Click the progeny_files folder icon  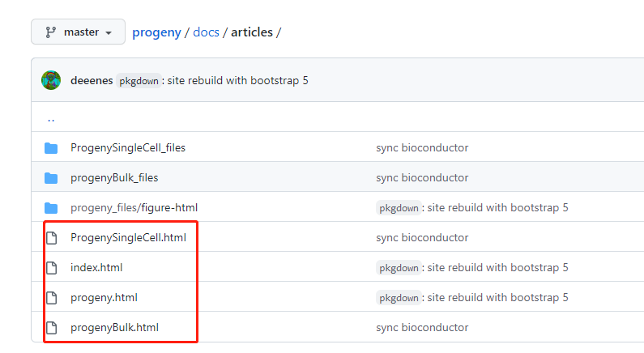click(x=51, y=208)
